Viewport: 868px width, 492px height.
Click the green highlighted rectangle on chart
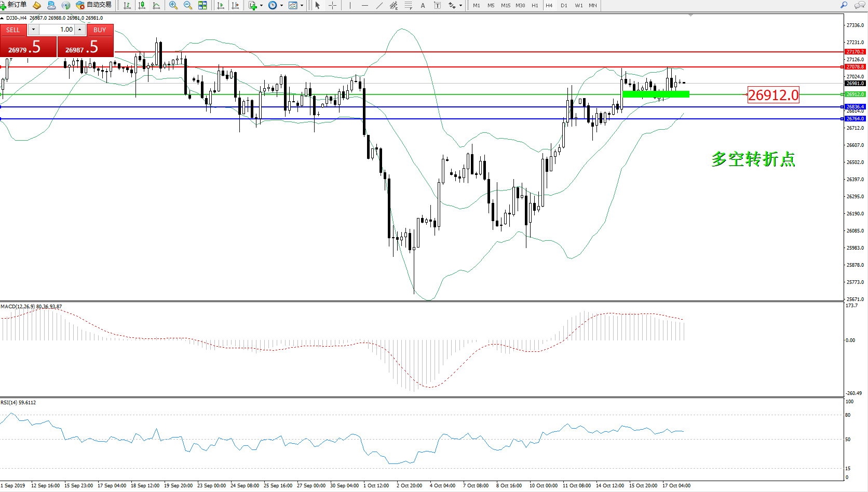[656, 94]
